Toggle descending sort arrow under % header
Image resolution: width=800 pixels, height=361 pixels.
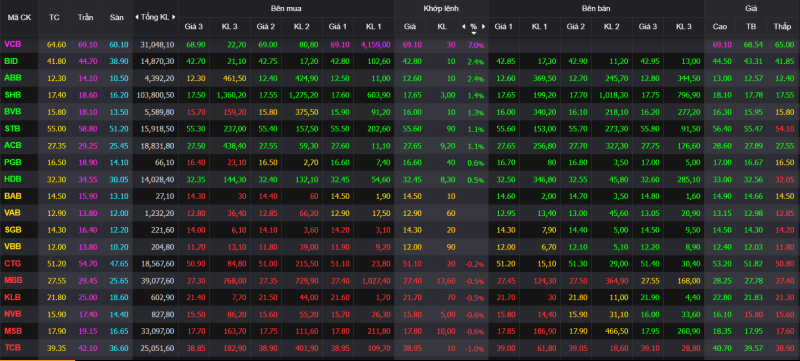click(473, 33)
